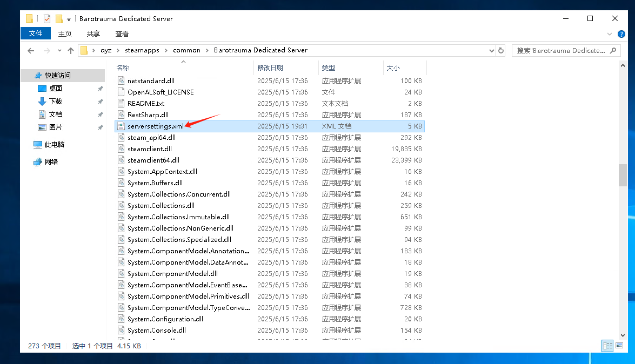The image size is (635, 364).
Task: Select the steamclient64.dll file icon
Action: (121, 160)
